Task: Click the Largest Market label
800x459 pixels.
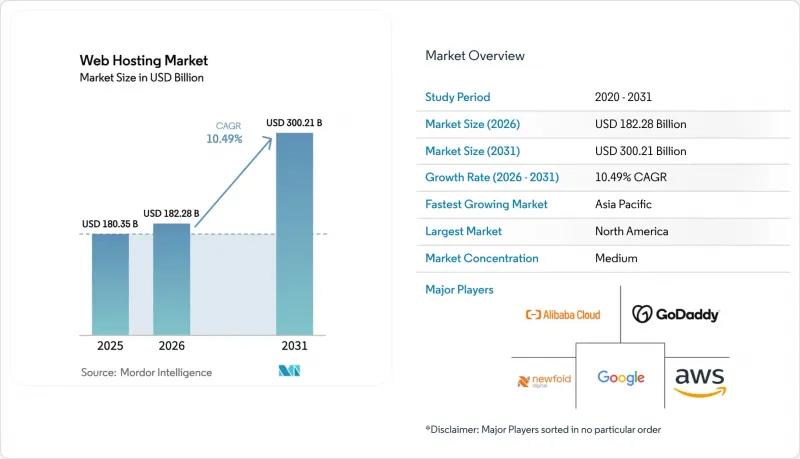Action: (463, 231)
